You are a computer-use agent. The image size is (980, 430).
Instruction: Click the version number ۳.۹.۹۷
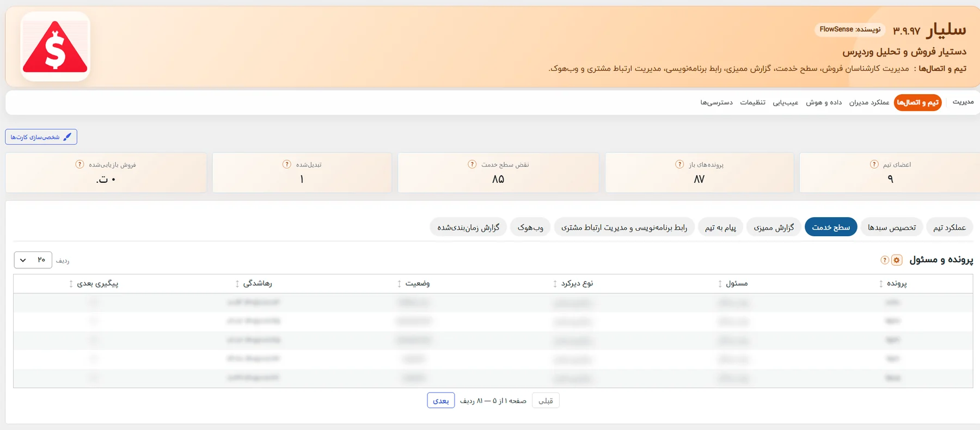coord(906,30)
